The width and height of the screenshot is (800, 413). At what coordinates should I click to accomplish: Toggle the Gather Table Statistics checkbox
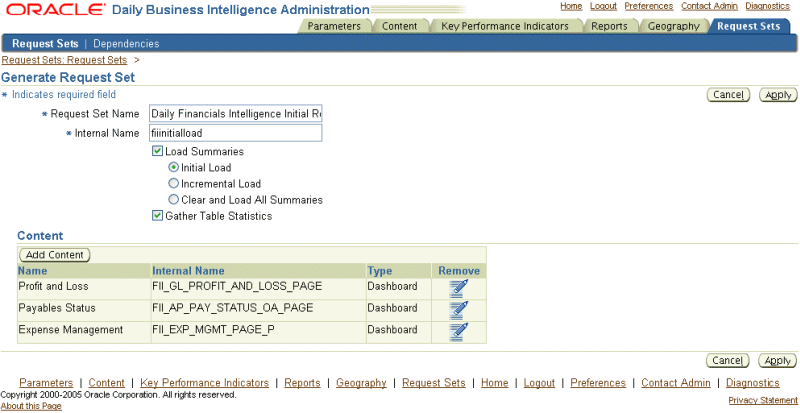pos(158,215)
